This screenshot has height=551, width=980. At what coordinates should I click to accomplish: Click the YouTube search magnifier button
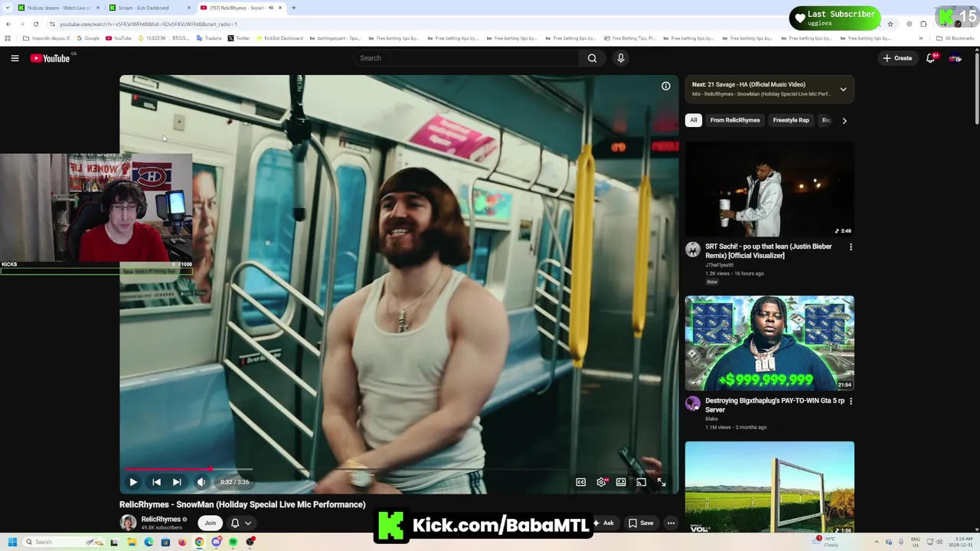[x=592, y=58]
